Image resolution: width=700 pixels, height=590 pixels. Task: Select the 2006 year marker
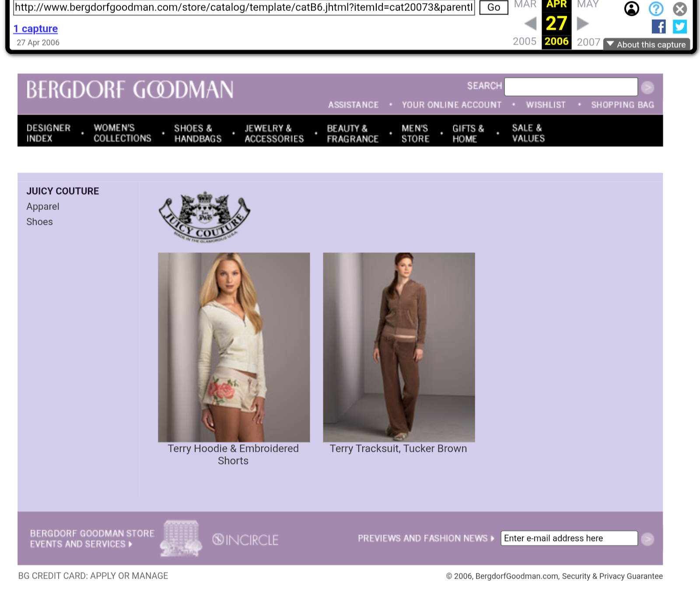click(x=556, y=42)
